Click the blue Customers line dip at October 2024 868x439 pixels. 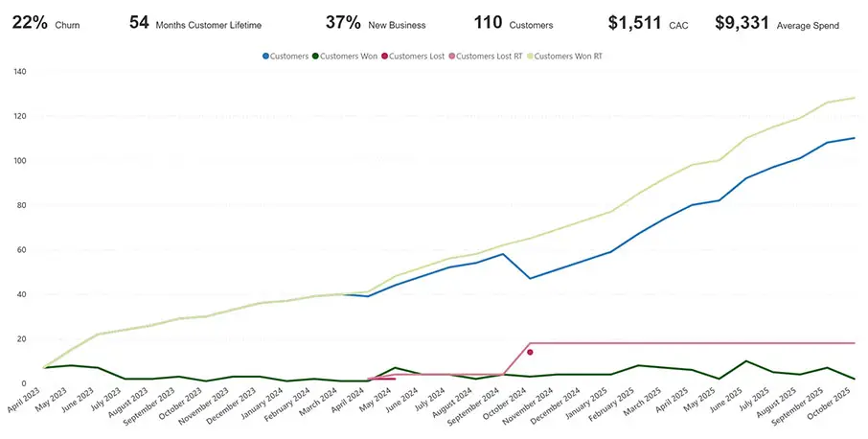(530, 279)
